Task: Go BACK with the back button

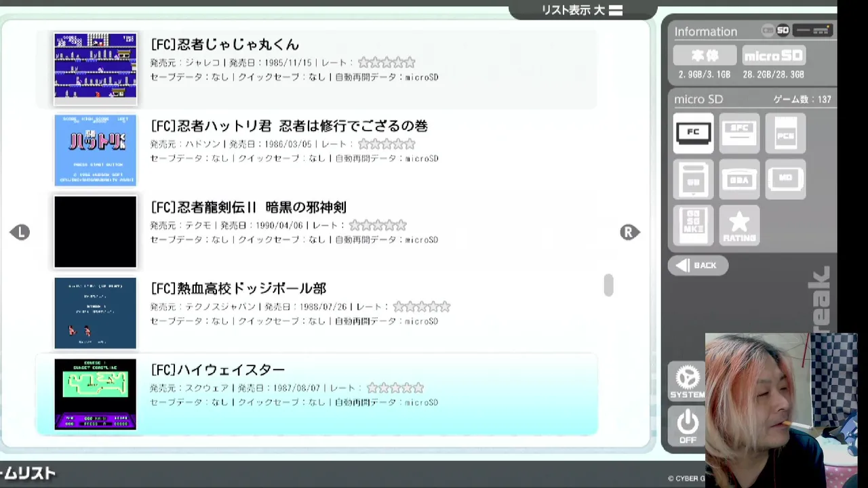Action: (698, 265)
